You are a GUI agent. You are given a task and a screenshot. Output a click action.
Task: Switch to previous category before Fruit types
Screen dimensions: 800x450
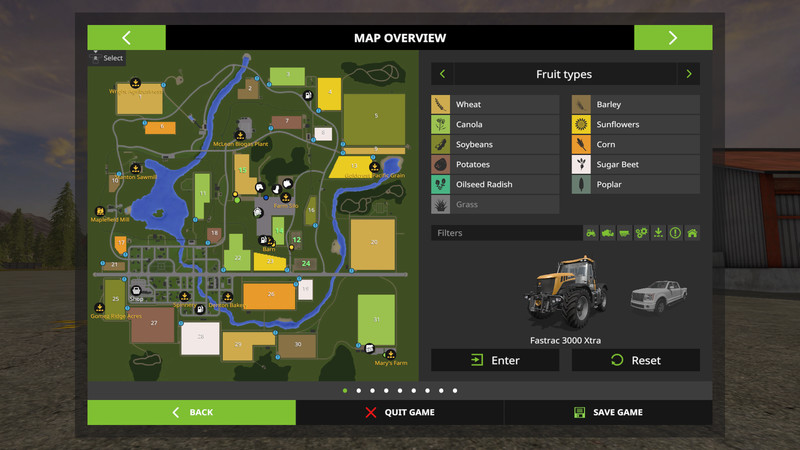click(x=442, y=74)
